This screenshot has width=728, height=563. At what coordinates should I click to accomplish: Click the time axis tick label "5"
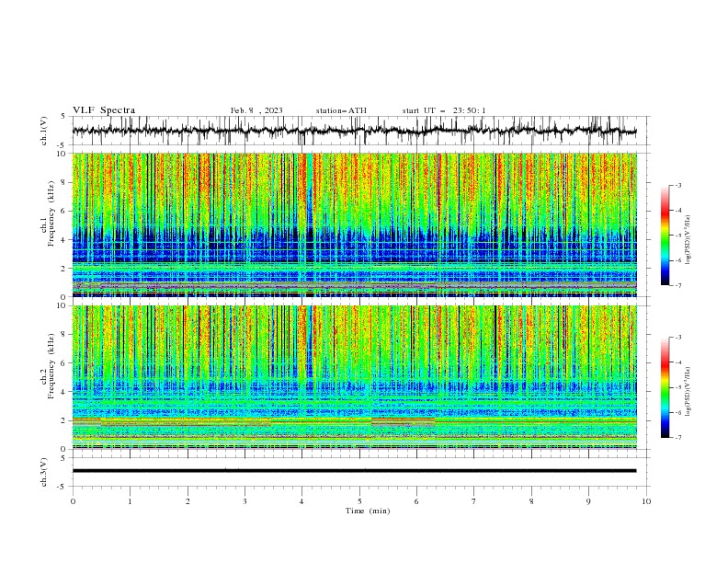pos(359,501)
